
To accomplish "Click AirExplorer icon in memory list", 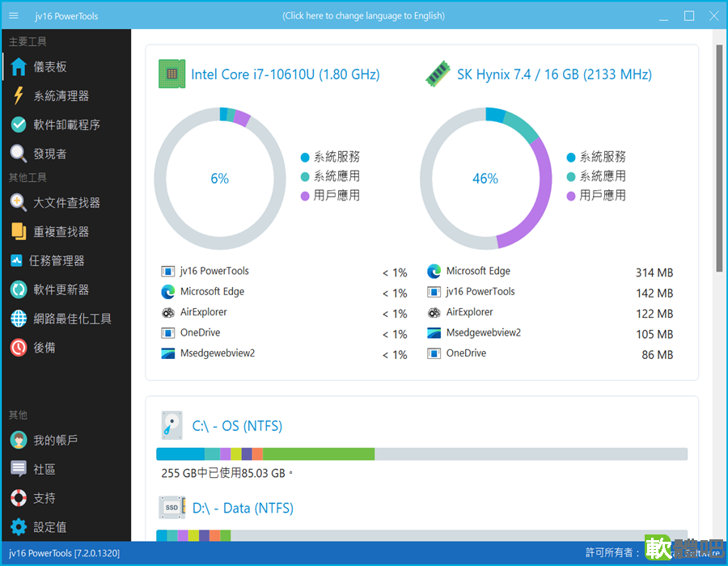I will (x=434, y=313).
